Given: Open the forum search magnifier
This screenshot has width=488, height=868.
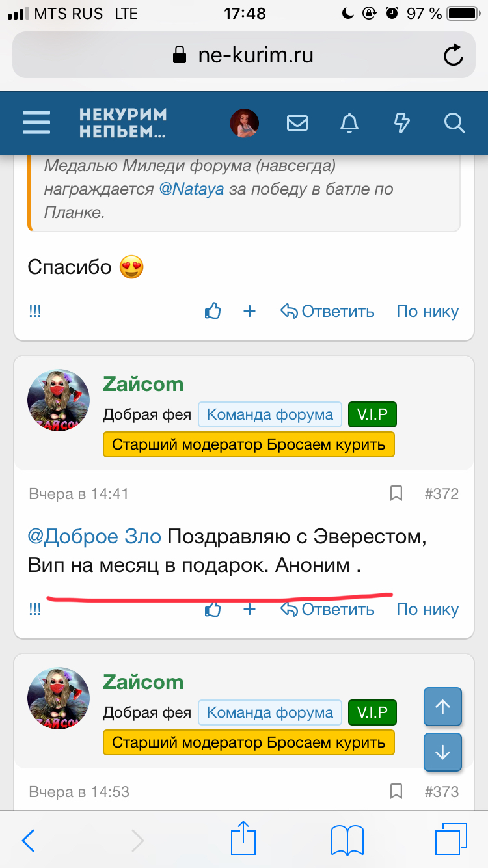Looking at the screenshot, I should click(454, 122).
